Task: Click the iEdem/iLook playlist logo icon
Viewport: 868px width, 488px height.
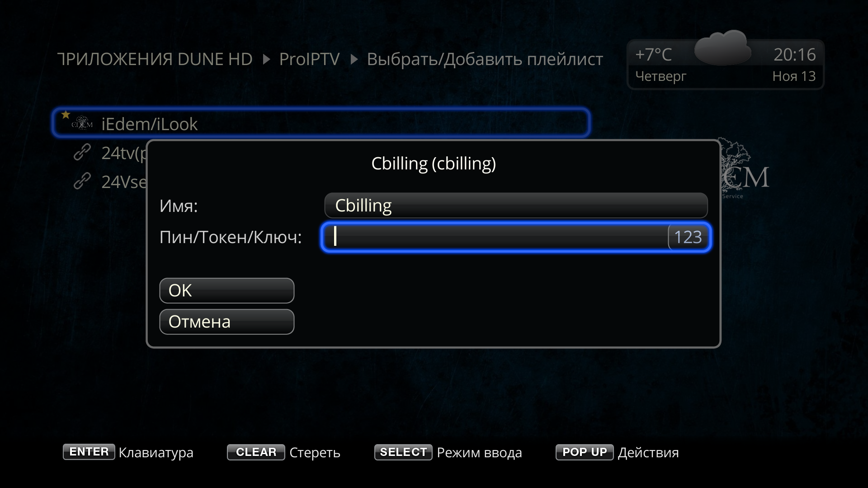Action: (82, 124)
